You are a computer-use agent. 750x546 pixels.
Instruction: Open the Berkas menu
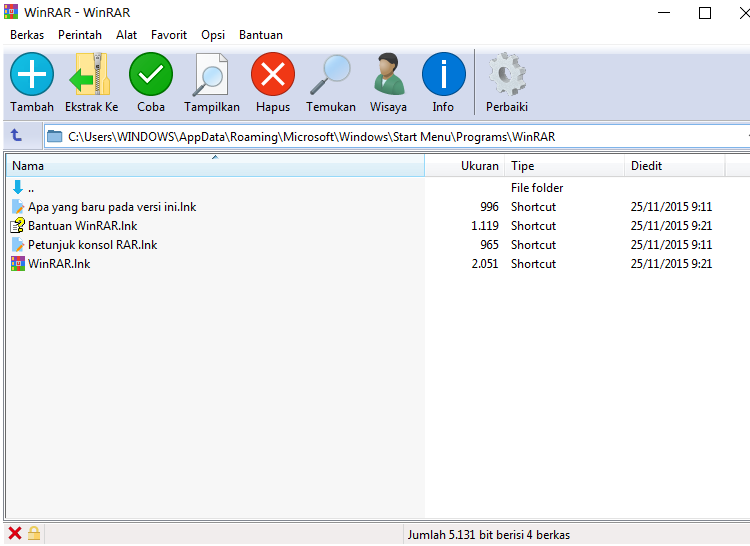click(27, 35)
